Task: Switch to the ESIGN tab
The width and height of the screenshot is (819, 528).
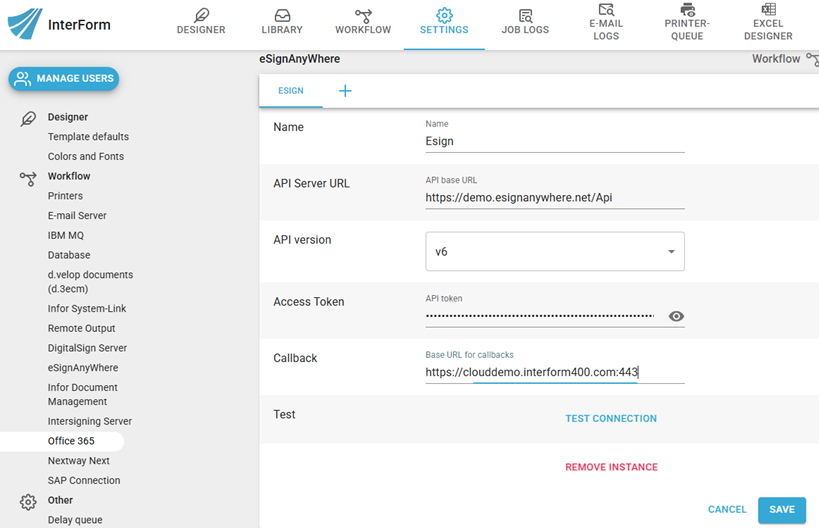Action: pos(290,91)
